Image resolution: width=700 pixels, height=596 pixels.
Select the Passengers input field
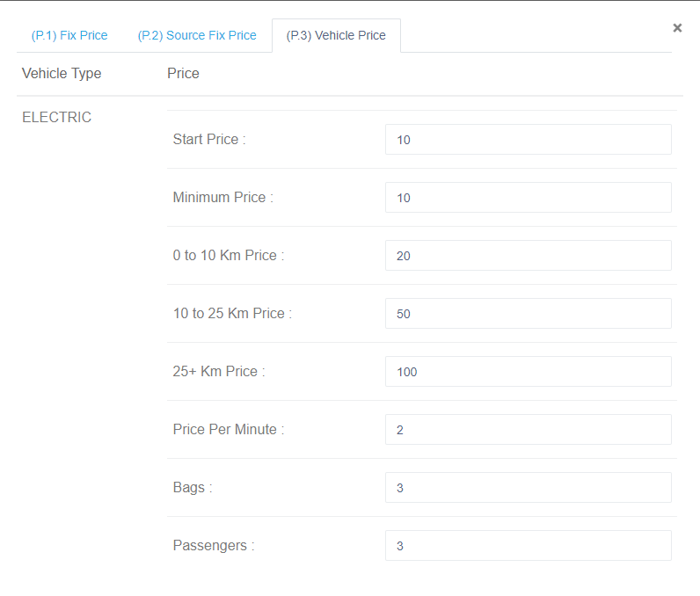[529, 546]
